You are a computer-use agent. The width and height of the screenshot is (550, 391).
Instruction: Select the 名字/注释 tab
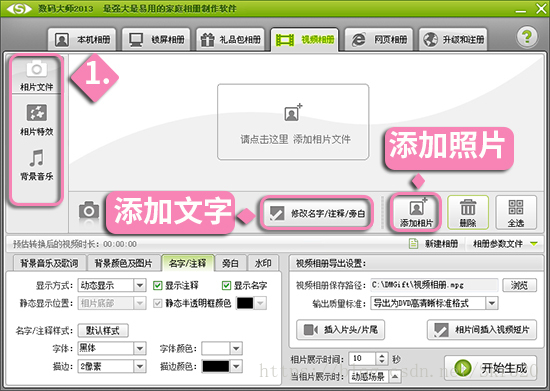click(x=188, y=263)
